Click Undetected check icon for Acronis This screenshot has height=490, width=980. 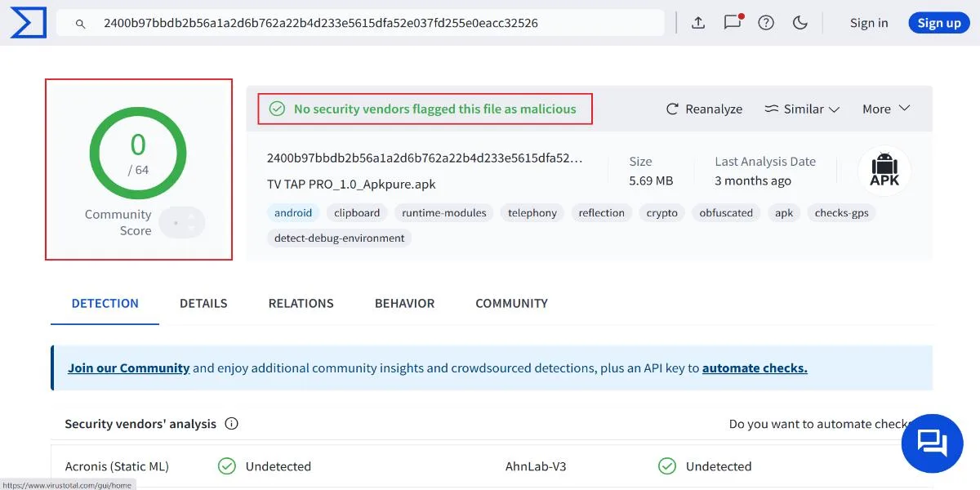click(x=227, y=466)
